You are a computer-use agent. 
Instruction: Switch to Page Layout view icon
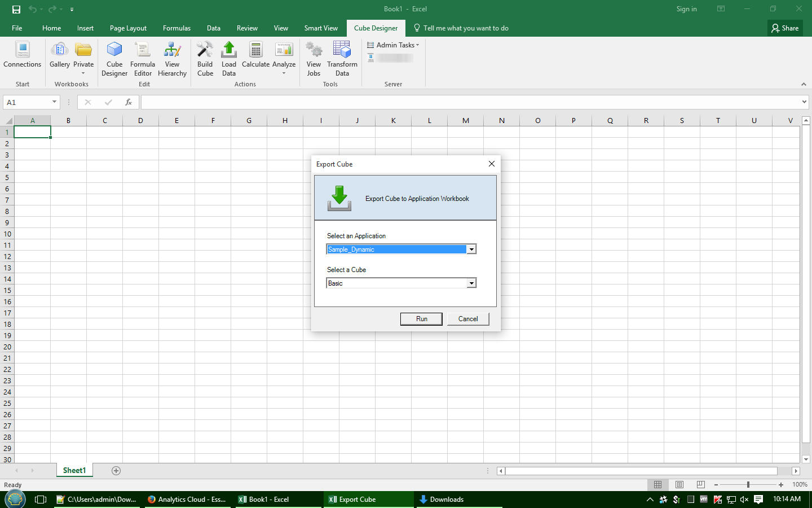click(x=679, y=485)
